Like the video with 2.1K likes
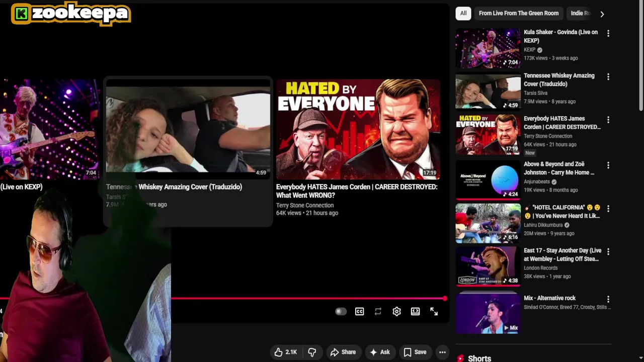This screenshot has height=362, width=644. 285,352
